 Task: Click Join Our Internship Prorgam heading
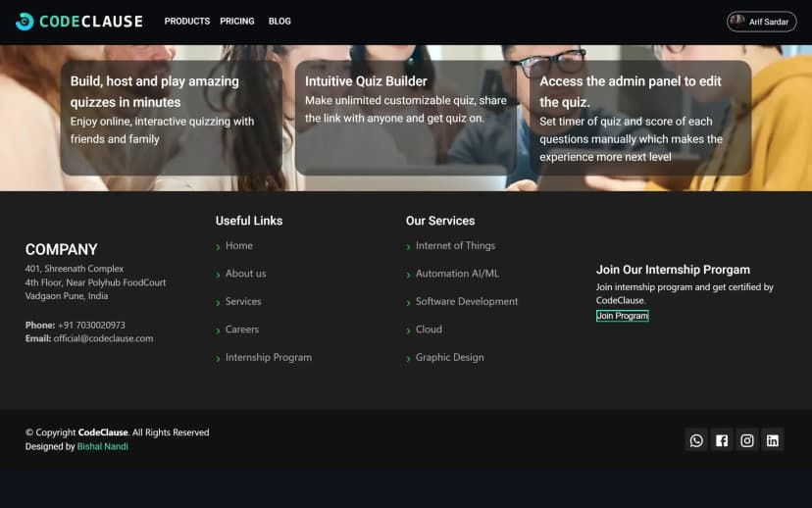coord(673,270)
